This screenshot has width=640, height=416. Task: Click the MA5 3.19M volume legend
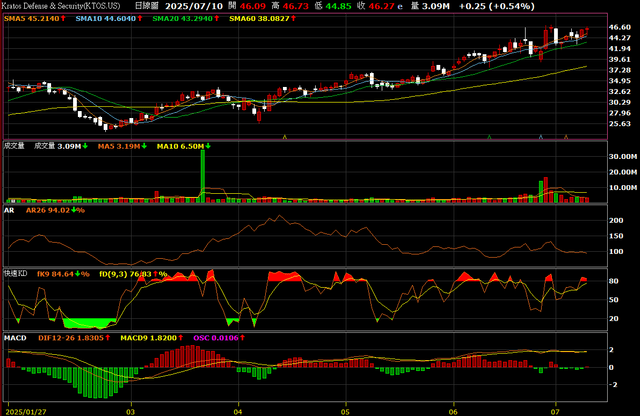[119, 147]
